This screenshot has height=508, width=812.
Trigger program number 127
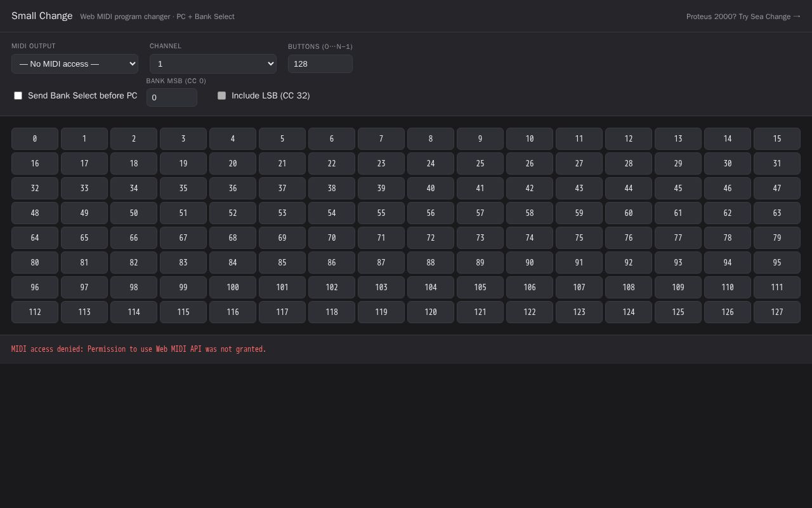click(777, 312)
